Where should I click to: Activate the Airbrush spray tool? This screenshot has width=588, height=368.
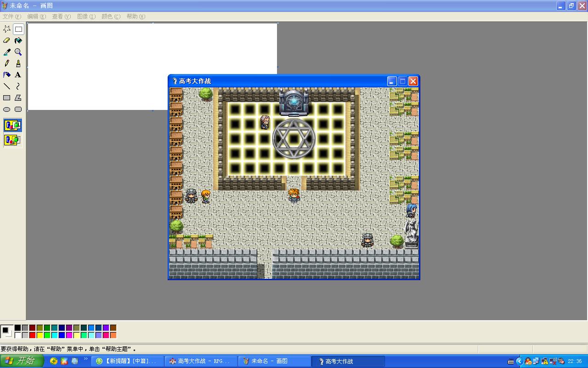click(7, 75)
